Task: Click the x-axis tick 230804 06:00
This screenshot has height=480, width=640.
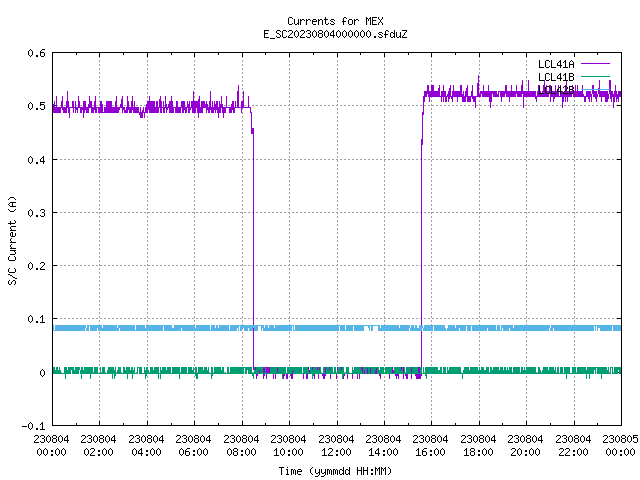Action: click(193, 446)
